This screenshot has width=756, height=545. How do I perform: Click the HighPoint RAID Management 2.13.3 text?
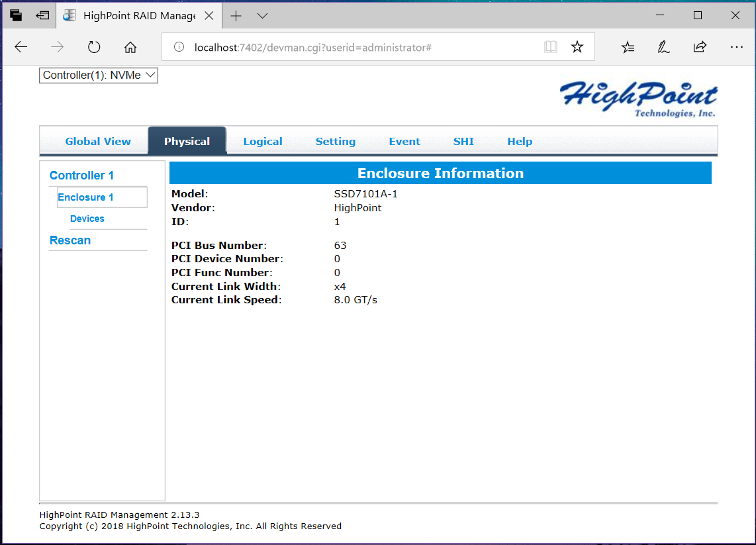point(120,515)
